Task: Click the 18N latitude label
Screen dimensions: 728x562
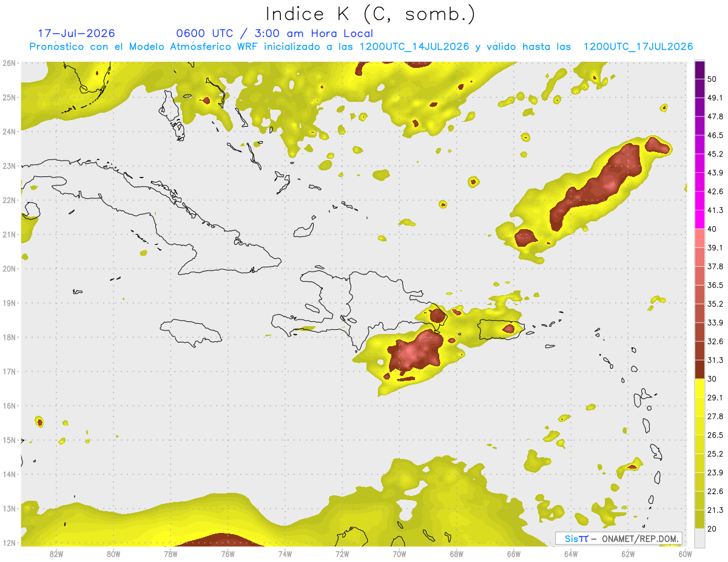Action: pyautogui.click(x=9, y=337)
